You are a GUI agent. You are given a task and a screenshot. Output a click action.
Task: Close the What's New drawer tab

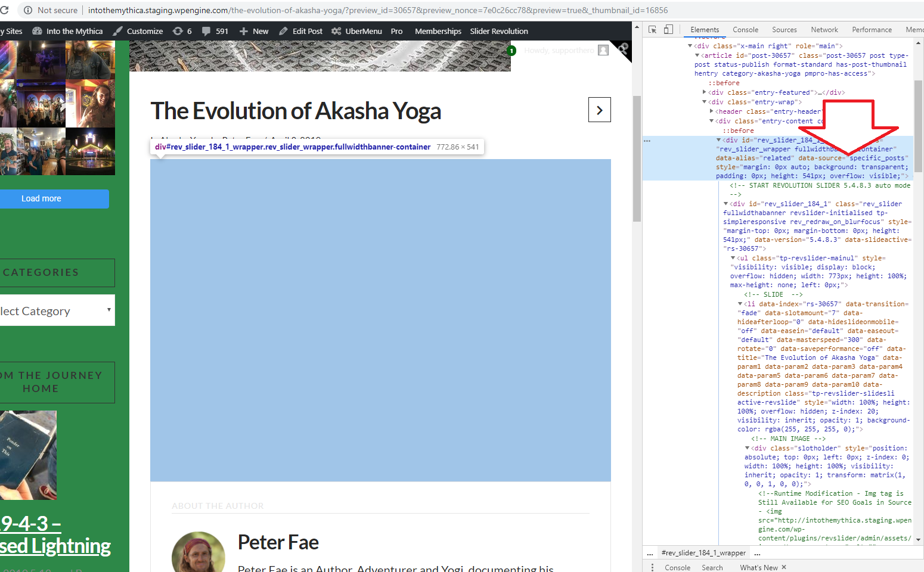click(x=784, y=567)
